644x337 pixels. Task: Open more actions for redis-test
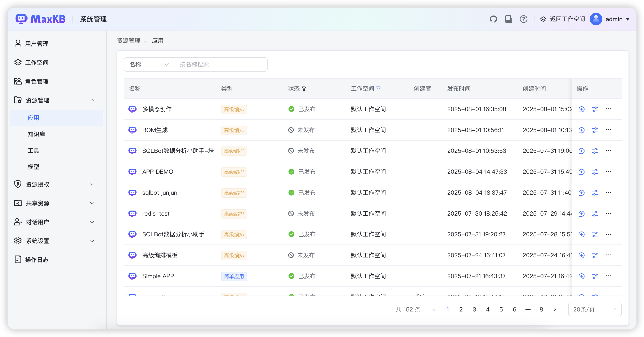(x=608, y=214)
